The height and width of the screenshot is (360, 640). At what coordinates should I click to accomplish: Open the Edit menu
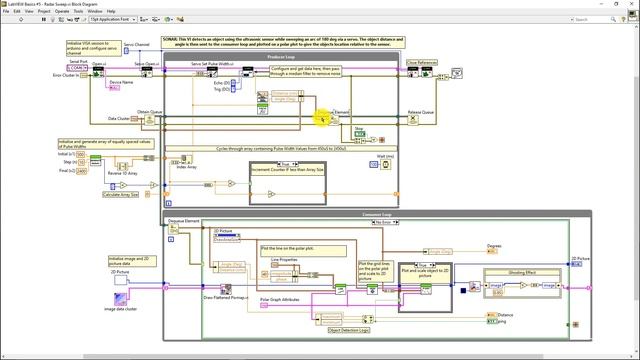(x=17, y=11)
